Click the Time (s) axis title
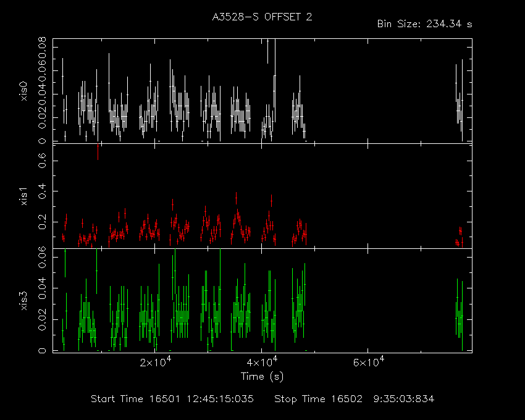The width and height of the screenshot is (525, 420). tap(262, 377)
